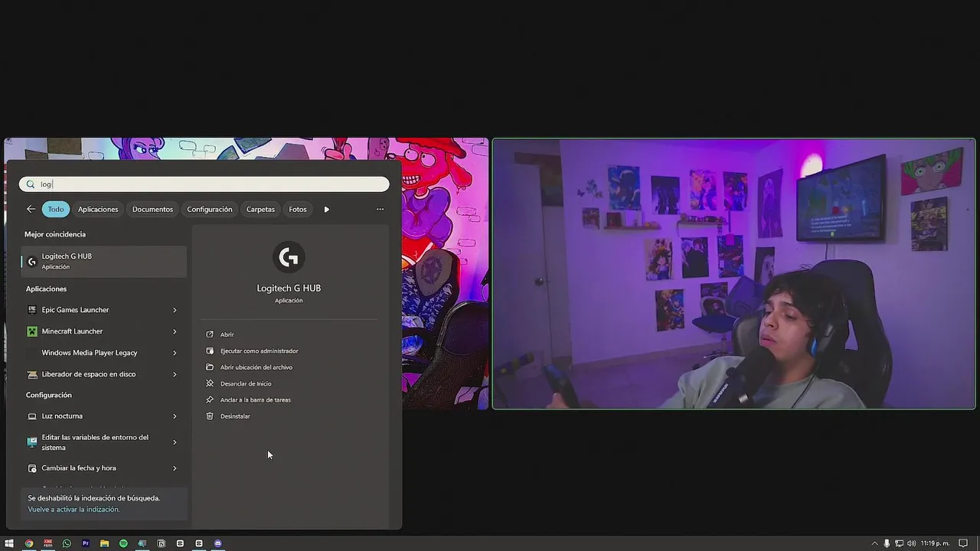The width and height of the screenshot is (980, 551).
Task: Choose Ejecutar como administrador
Action: click(259, 350)
